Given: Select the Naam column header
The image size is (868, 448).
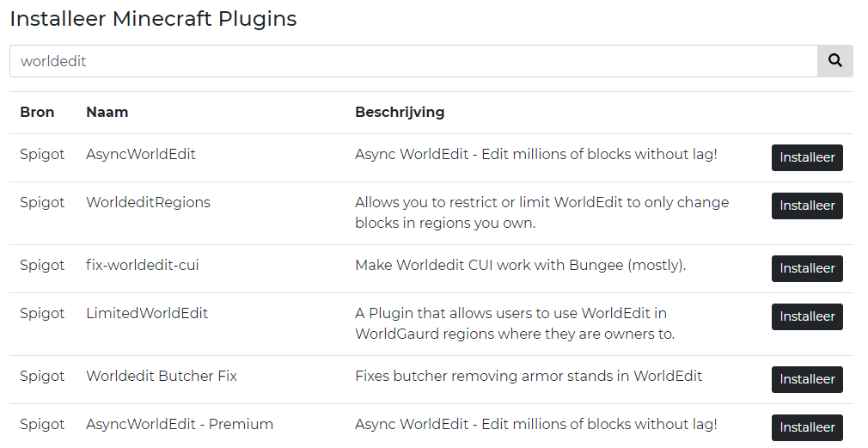Looking at the screenshot, I should (x=107, y=113).
